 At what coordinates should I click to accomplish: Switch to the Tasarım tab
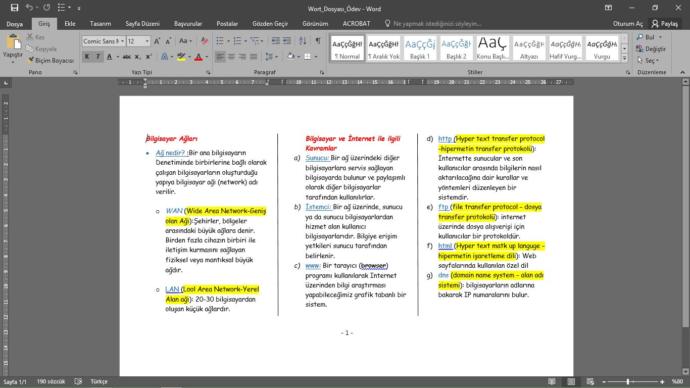click(x=100, y=24)
